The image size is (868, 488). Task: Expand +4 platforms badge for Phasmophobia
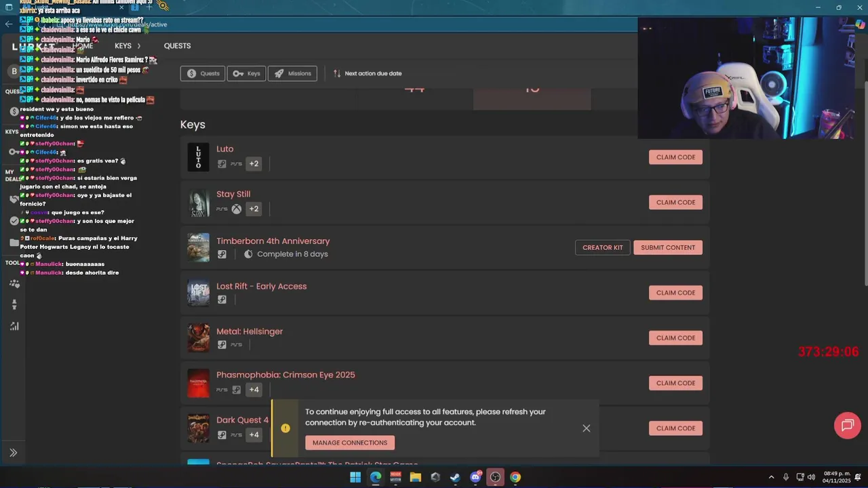click(254, 389)
